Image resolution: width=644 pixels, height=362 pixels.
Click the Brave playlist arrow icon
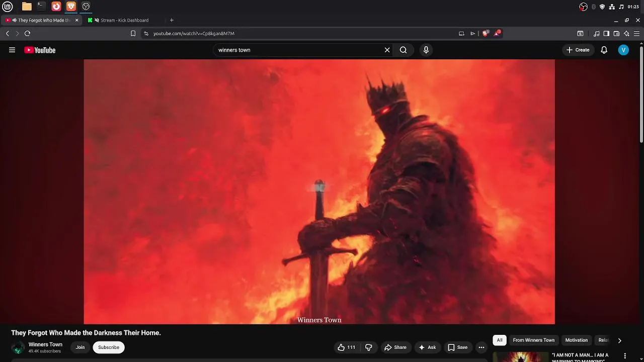click(472, 33)
